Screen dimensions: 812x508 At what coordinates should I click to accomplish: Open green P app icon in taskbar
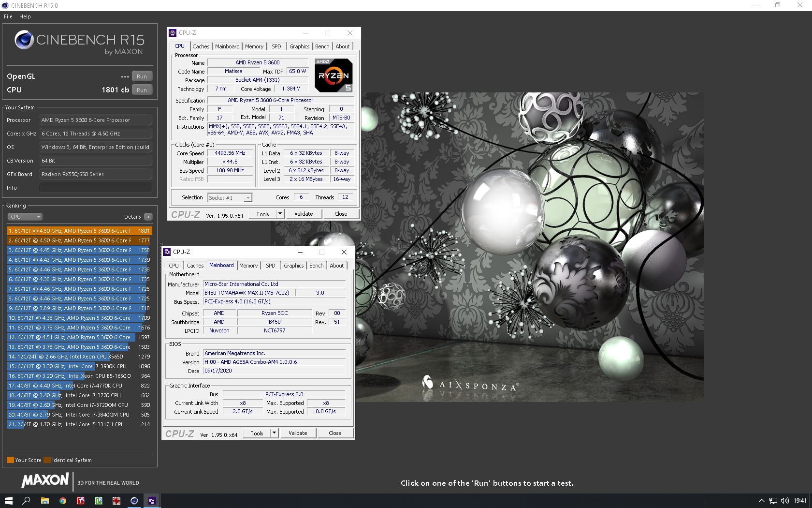click(99, 501)
